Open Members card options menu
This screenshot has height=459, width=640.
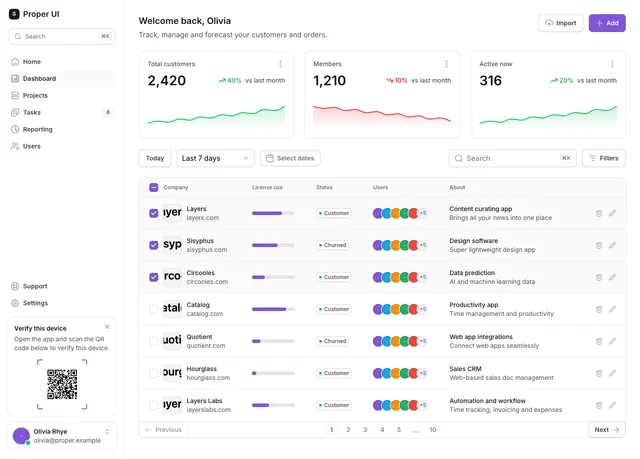pyautogui.click(x=447, y=64)
